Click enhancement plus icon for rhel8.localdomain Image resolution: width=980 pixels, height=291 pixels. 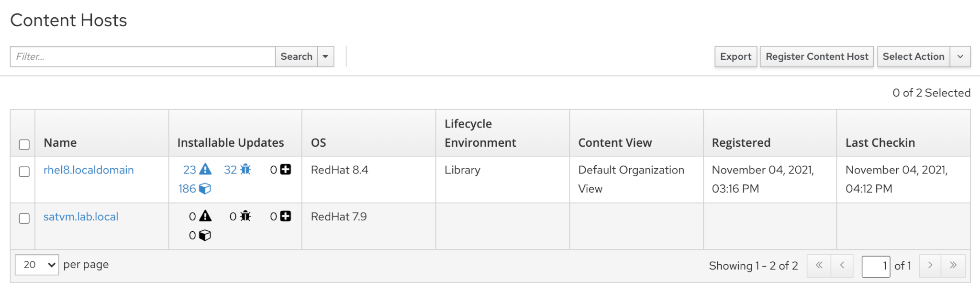[286, 170]
